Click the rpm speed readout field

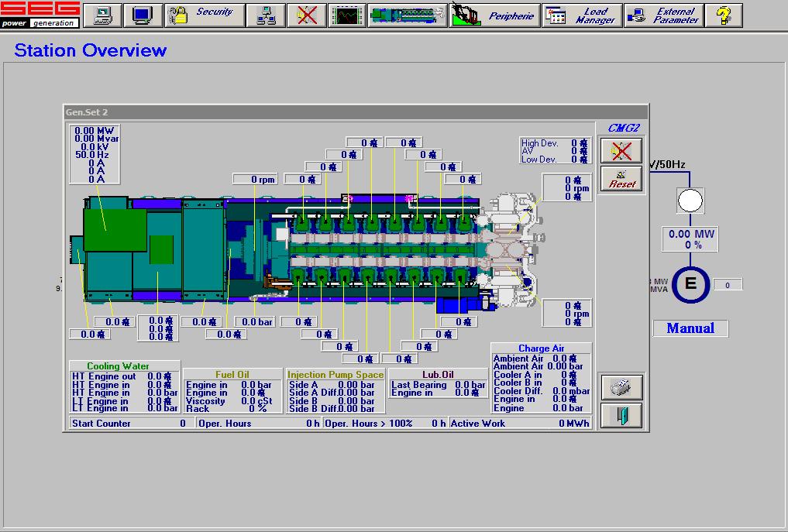point(255,180)
